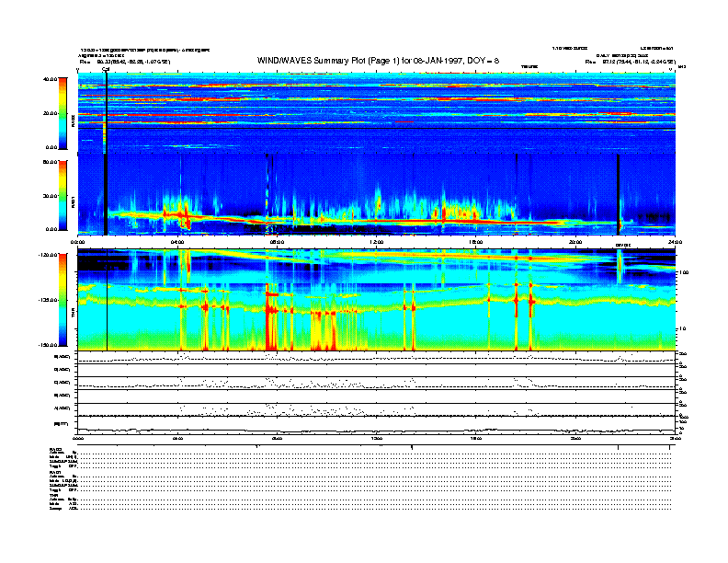Click the TNR intensity color bar

pyautogui.click(x=63, y=300)
